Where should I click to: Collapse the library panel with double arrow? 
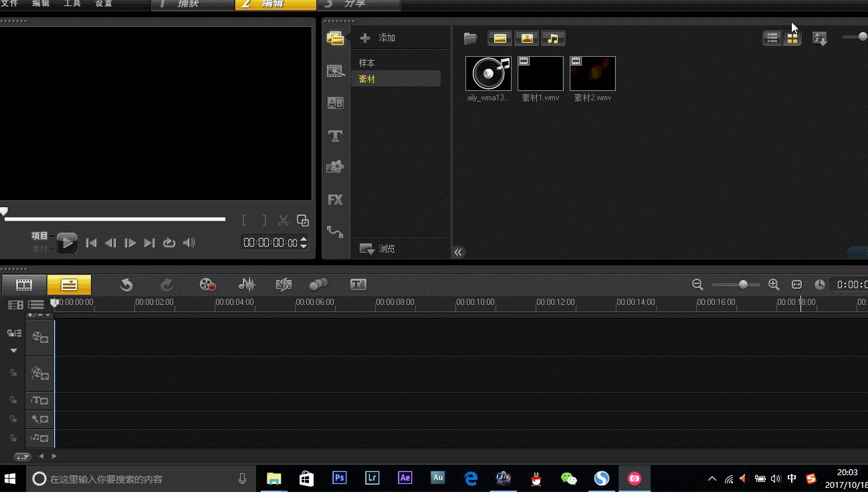tap(458, 252)
